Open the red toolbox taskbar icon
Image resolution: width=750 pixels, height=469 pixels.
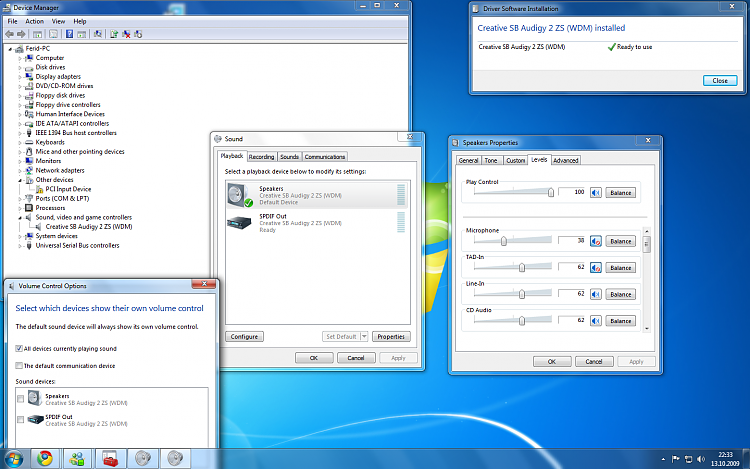click(x=110, y=458)
